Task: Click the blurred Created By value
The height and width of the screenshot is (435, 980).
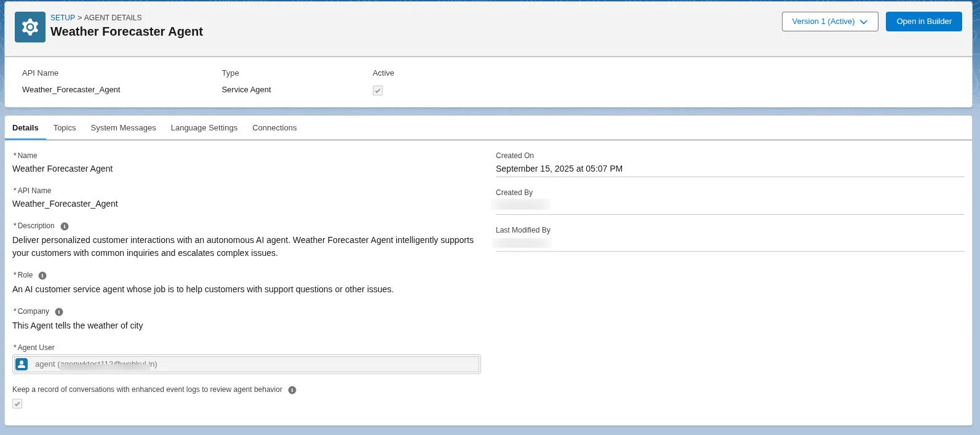Action: tap(522, 204)
